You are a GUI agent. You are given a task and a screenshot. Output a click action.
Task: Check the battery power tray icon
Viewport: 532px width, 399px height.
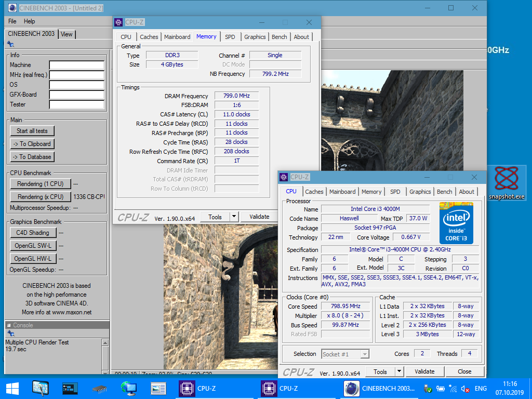441,389
